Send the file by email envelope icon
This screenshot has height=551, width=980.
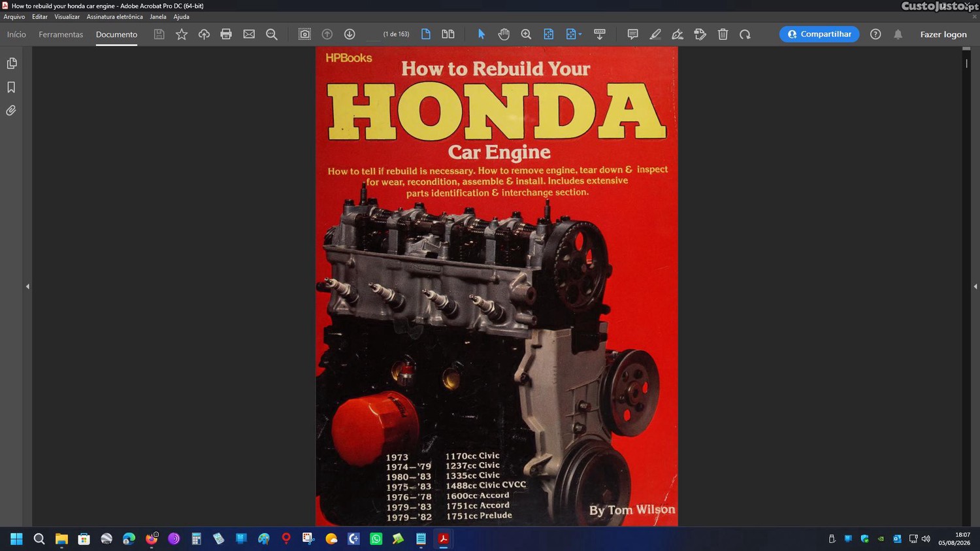[249, 35]
